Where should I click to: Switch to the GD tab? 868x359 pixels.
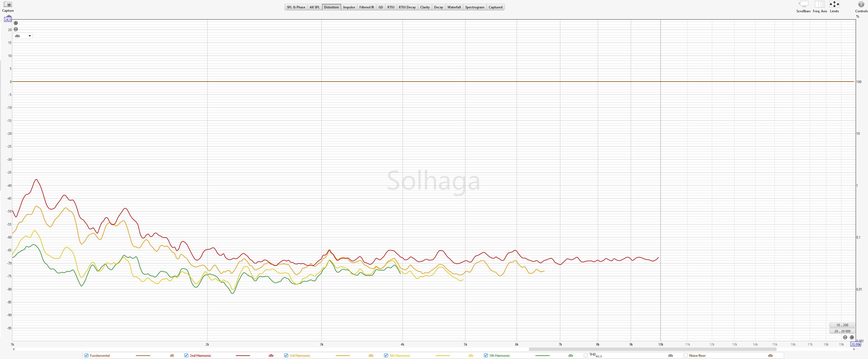[380, 7]
